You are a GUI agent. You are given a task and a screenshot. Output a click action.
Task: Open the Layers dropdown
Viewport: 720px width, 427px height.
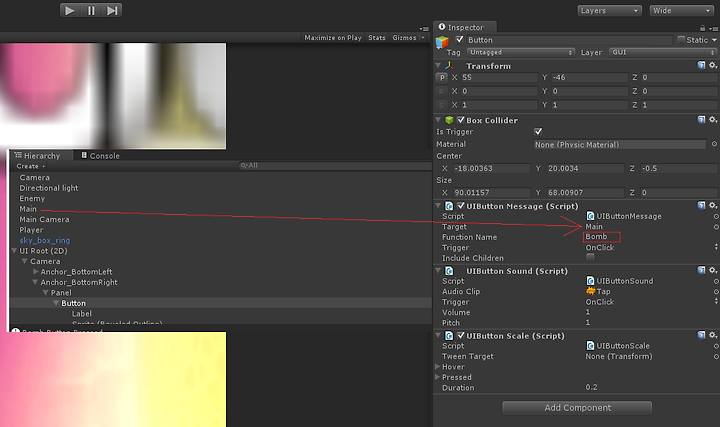tap(609, 11)
